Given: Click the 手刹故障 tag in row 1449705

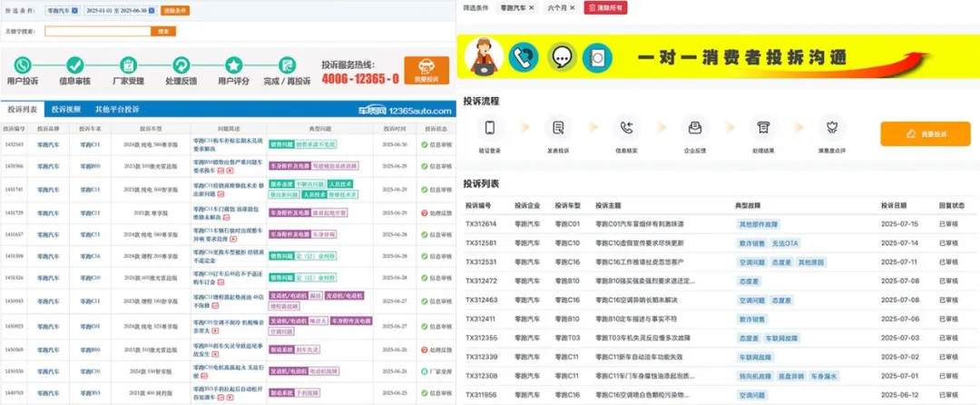Looking at the screenshot, I should click(x=308, y=393).
